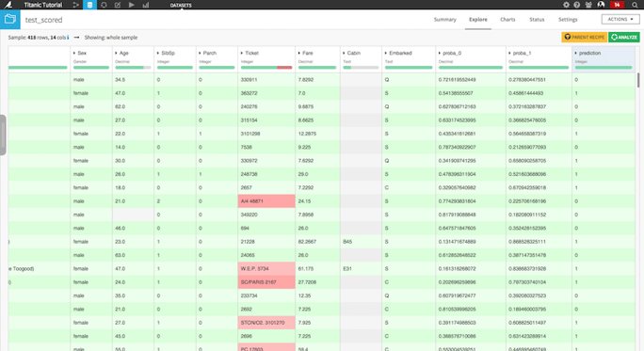The width and height of the screenshot is (644, 351).
Task: Select invalid ticket cell 'A/4 48871'
Action: (266, 201)
